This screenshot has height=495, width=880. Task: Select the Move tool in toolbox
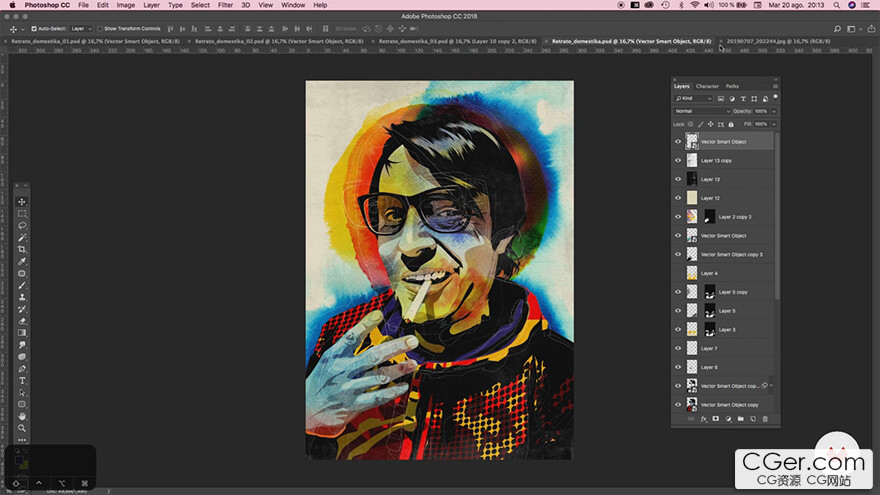pos(22,201)
